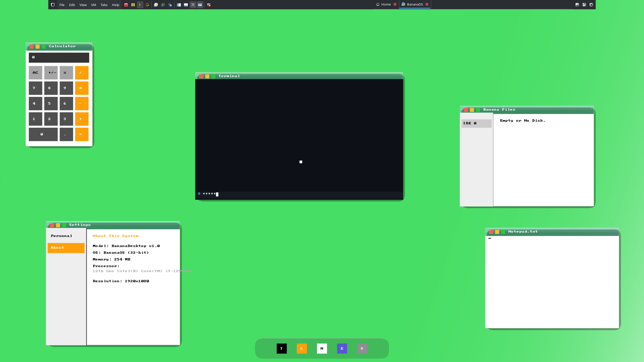The height and width of the screenshot is (362, 644).
Task: Open the Tabs menu
Action: 104,5
